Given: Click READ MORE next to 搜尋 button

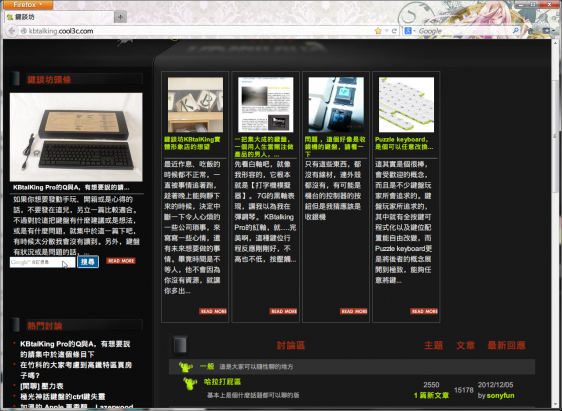Looking at the screenshot, I should (121, 261).
